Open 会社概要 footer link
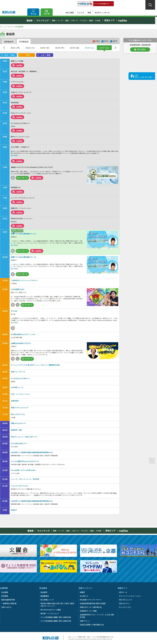This screenshot has width=157, height=644. click(x=4, y=592)
